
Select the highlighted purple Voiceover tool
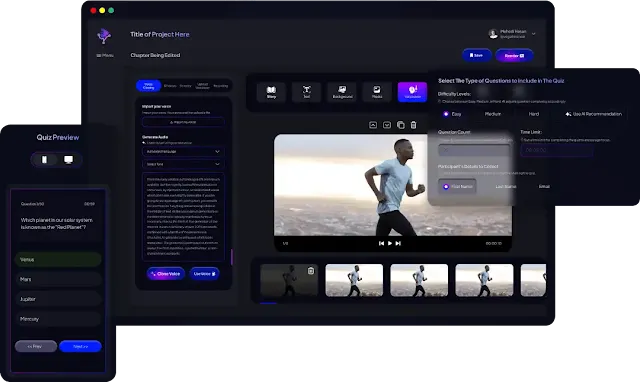tap(412, 92)
